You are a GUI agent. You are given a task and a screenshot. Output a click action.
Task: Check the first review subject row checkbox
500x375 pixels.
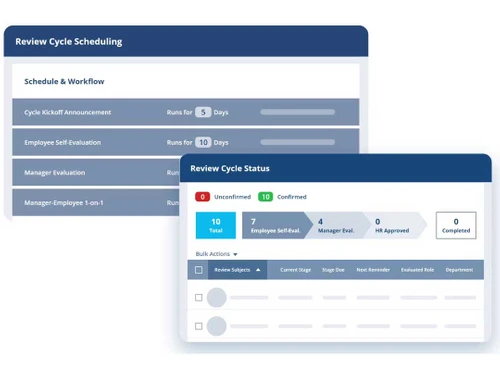pyautogui.click(x=199, y=297)
